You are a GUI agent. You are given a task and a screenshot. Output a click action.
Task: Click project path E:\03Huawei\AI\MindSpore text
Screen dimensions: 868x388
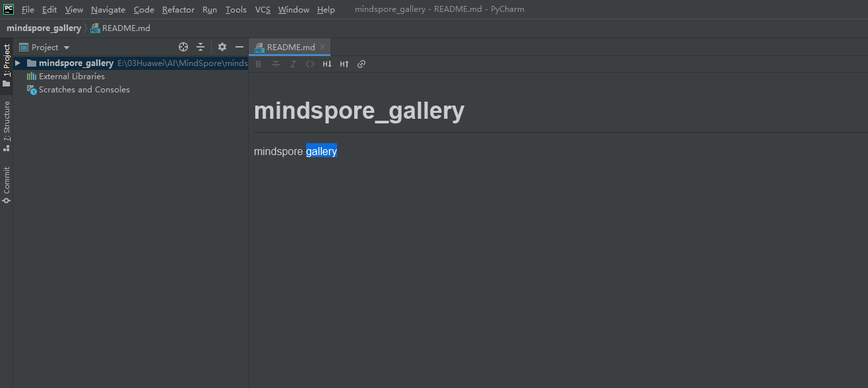click(x=182, y=63)
